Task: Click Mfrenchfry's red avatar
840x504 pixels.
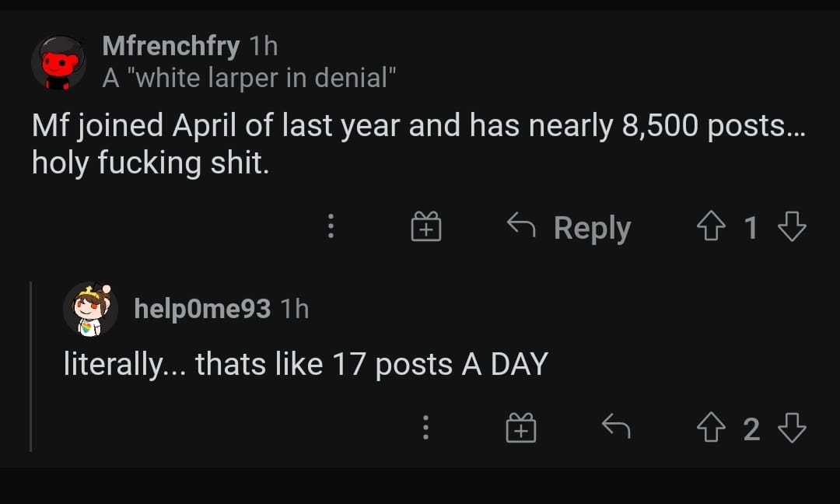Action: coord(58,63)
